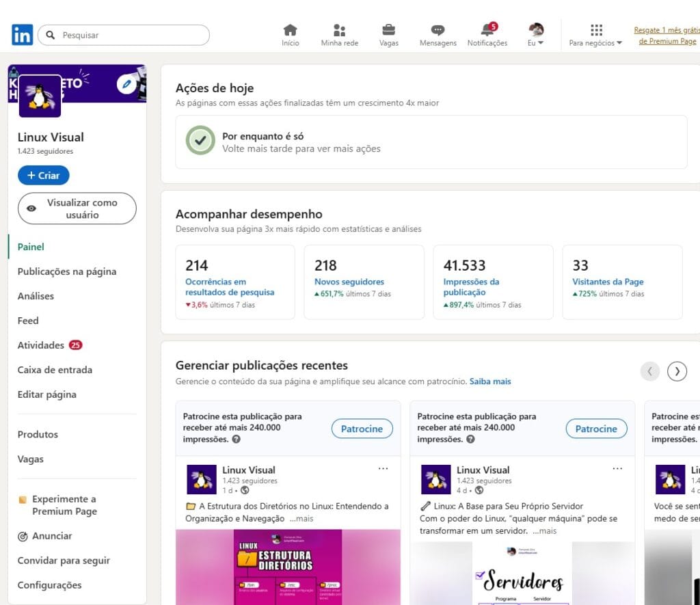The image size is (700, 605).
Task: Open the Início home icon
Action: coord(290,30)
